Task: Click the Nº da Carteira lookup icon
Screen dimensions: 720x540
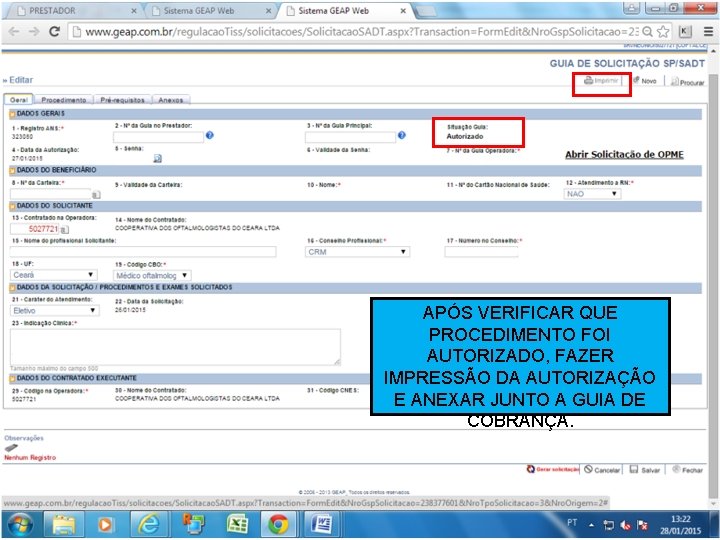Action: coord(96,195)
